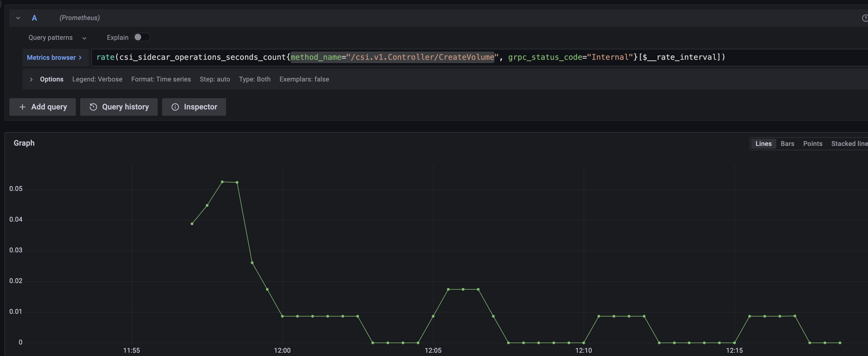Collapse query row A chevron

18,18
